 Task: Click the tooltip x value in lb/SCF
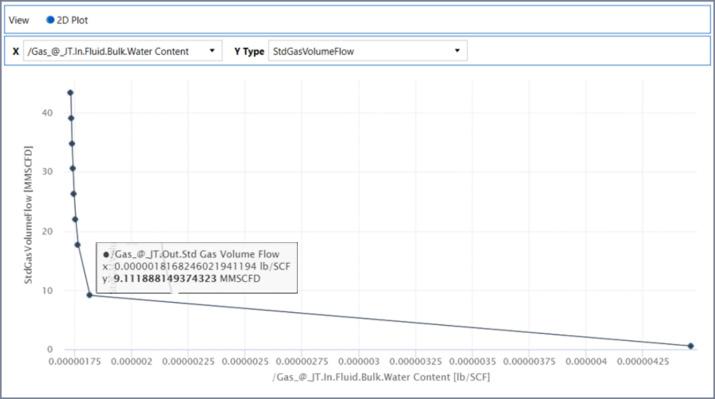tap(202, 266)
